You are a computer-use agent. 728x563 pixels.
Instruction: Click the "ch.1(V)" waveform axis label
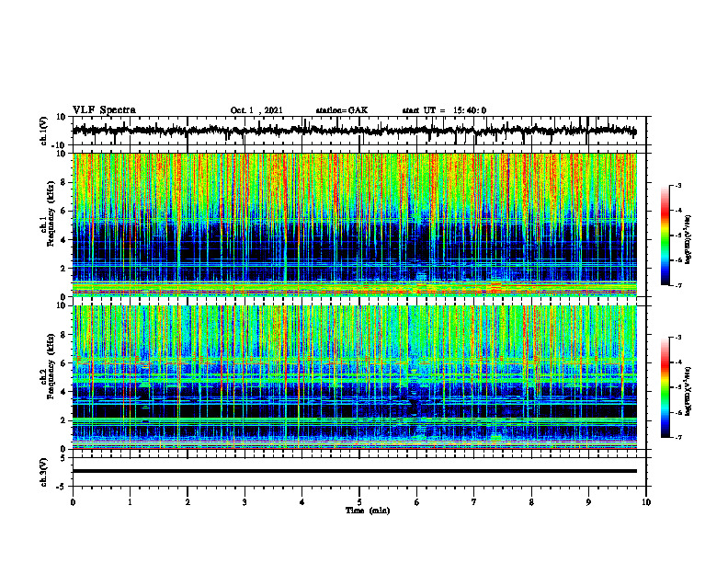pos(43,131)
